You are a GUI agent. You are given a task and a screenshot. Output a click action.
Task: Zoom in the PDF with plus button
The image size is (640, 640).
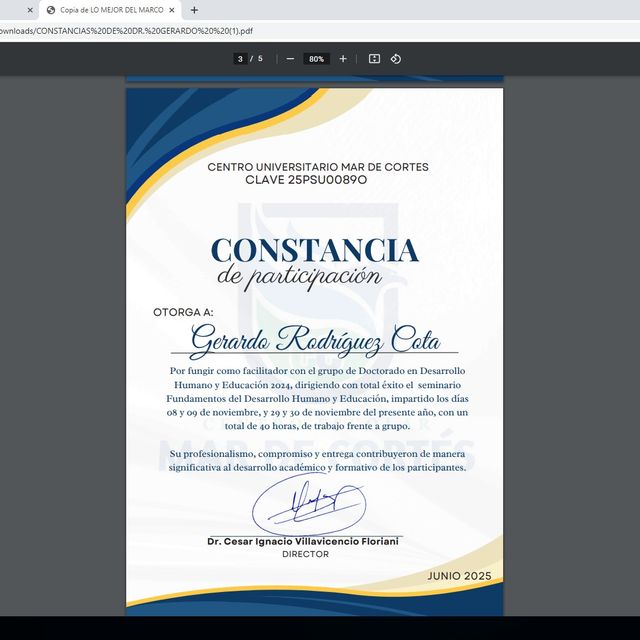pyautogui.click(x=343, y=59)
